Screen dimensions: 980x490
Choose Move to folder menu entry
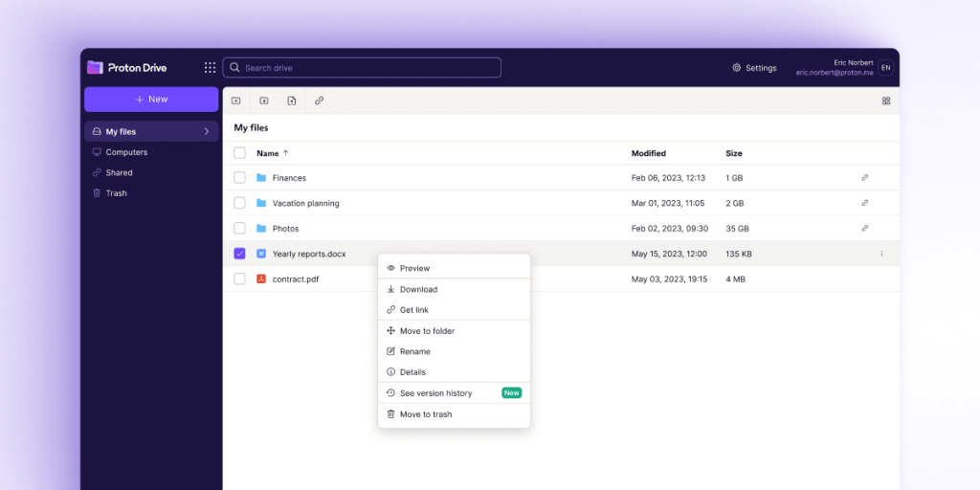point(454,330)
